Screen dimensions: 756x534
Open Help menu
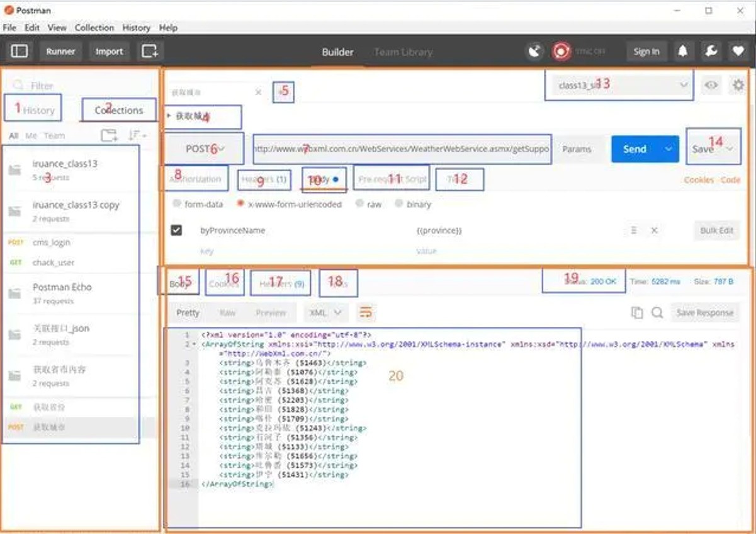coord(168,28)
